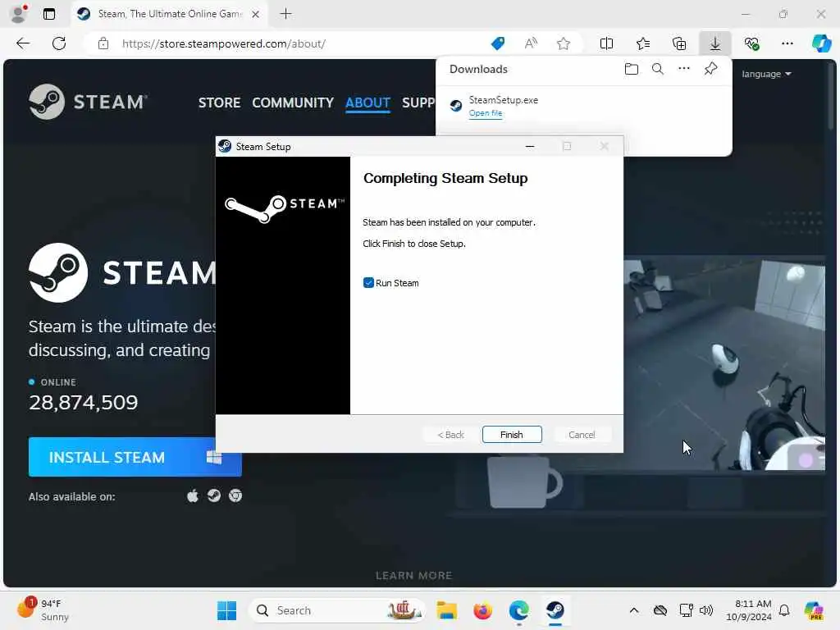Open the Favorites list icon
840x630 pixels.
pos(643,43)
